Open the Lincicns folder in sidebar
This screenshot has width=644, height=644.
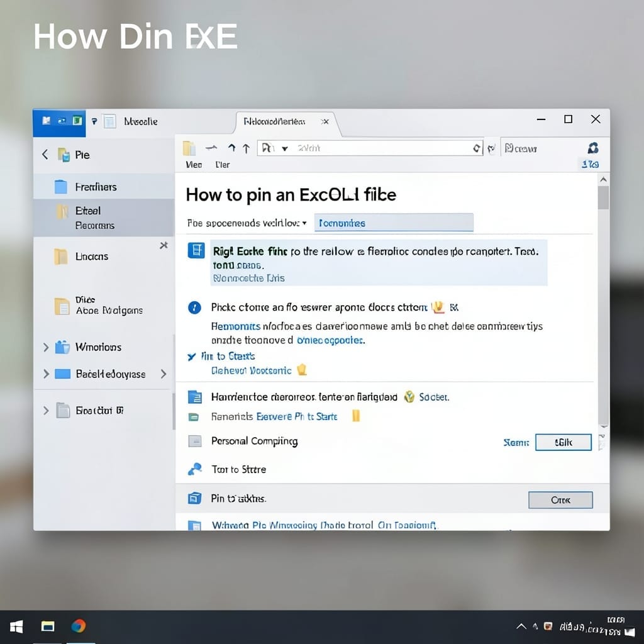pyautogui.click(x=81, y=257)
